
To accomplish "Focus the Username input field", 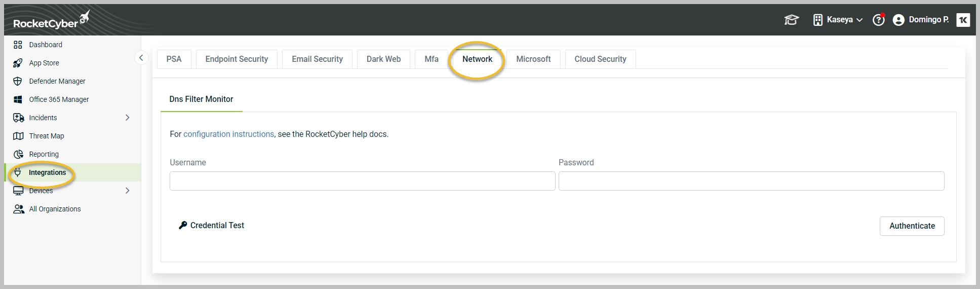I will 363,181.
